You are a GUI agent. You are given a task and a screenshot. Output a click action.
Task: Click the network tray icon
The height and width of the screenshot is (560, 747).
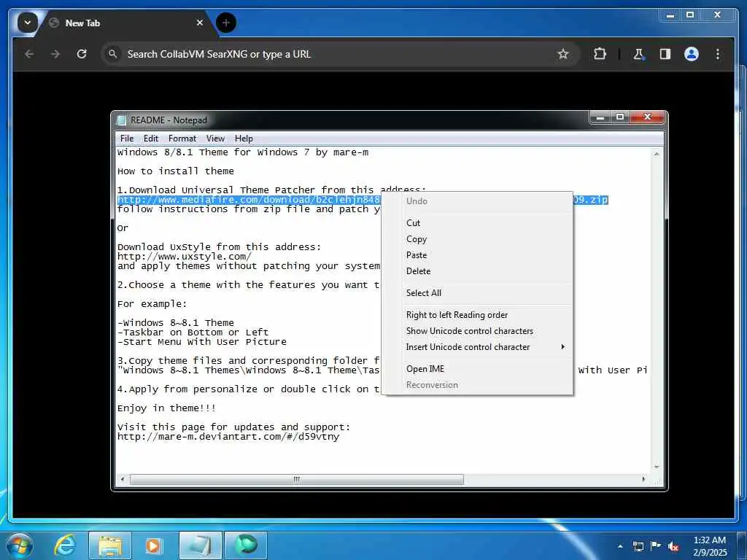(x=638, y=546)
